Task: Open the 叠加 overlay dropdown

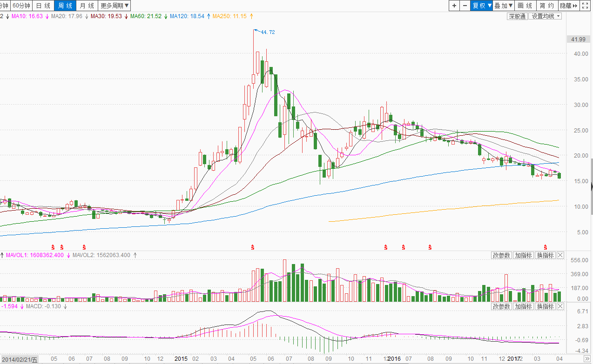Action: coord(503,6)
